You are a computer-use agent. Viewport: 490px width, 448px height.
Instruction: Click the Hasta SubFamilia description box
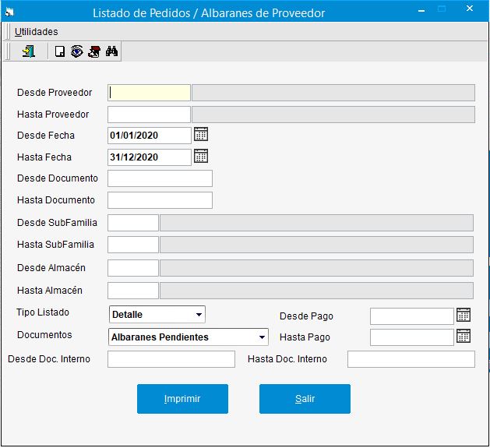(316, 245)
